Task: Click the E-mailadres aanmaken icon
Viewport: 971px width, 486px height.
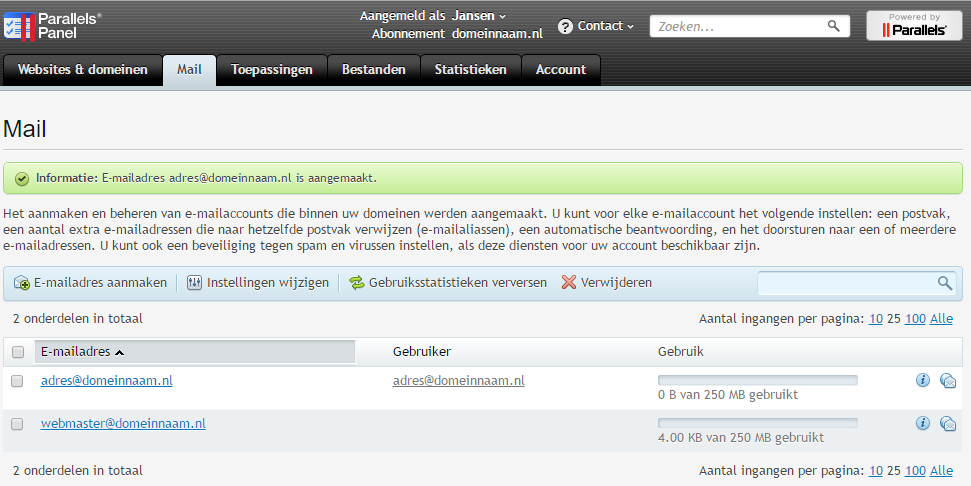Action: coord(22,283)
